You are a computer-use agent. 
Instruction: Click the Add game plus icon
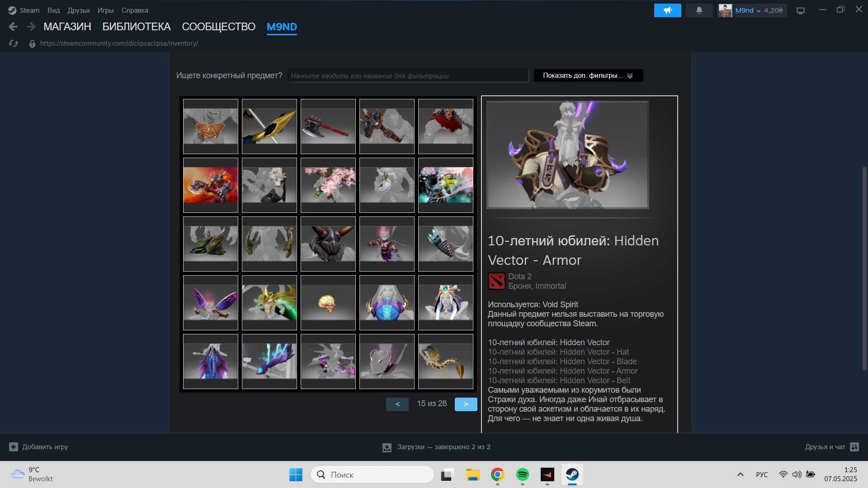coord(14,447)
